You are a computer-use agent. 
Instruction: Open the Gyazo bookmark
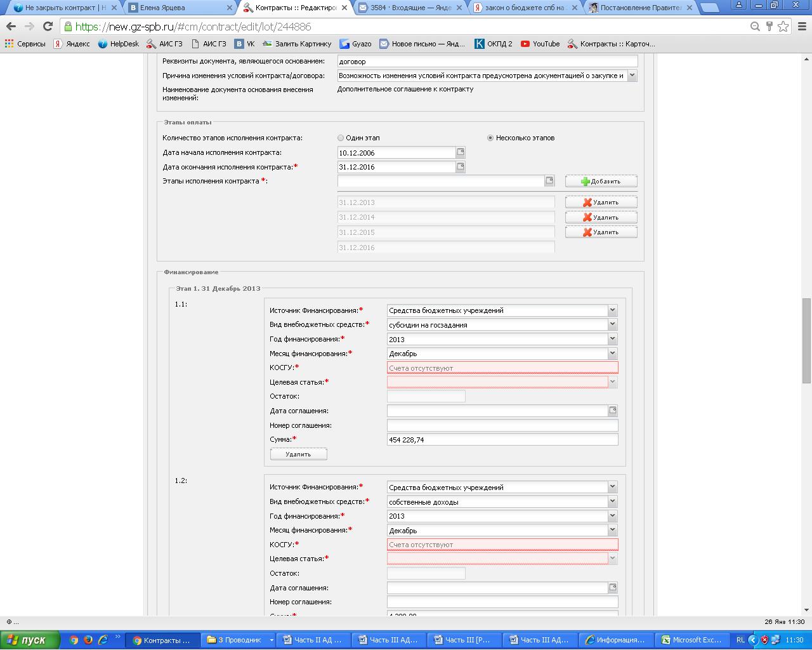[355, 44]
